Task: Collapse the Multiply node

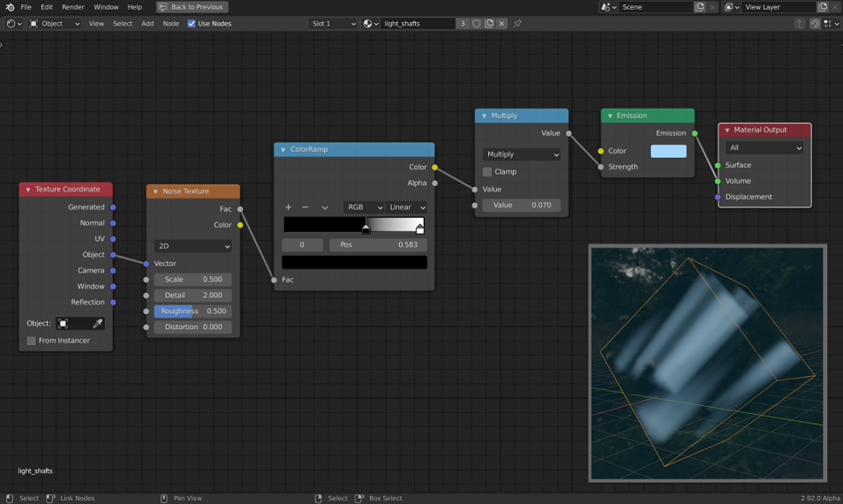Action: click(484, 116)
